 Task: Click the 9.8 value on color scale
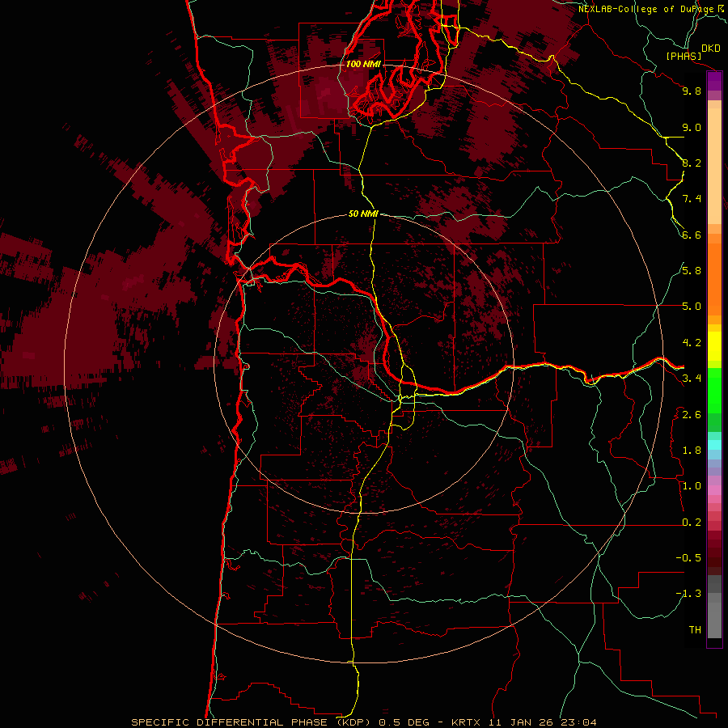click(x=692, y=91)
